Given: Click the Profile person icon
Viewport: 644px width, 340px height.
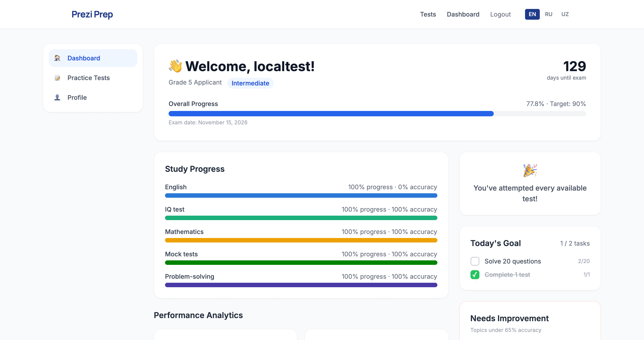Looking at the screenshot, I should pyautogui.click(x=57, y=98).
